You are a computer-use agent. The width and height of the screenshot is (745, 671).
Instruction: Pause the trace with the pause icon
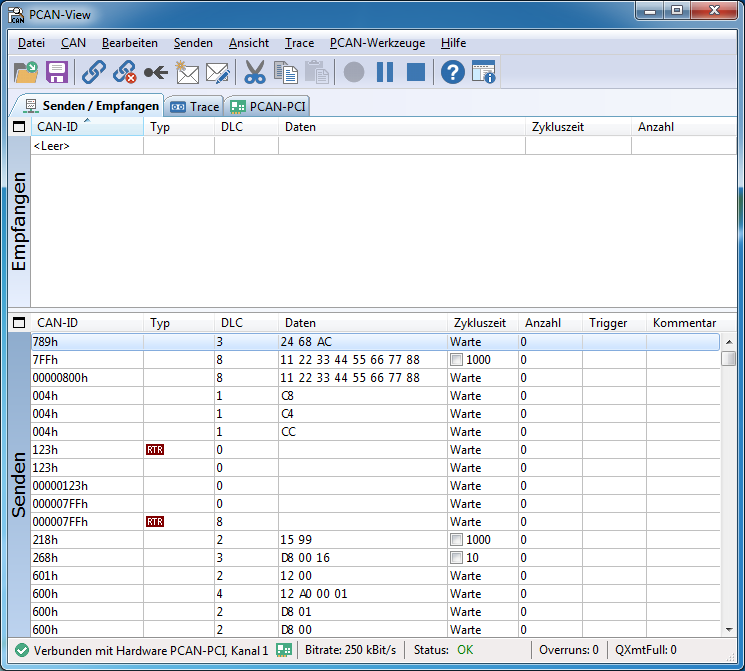(385, 72)
